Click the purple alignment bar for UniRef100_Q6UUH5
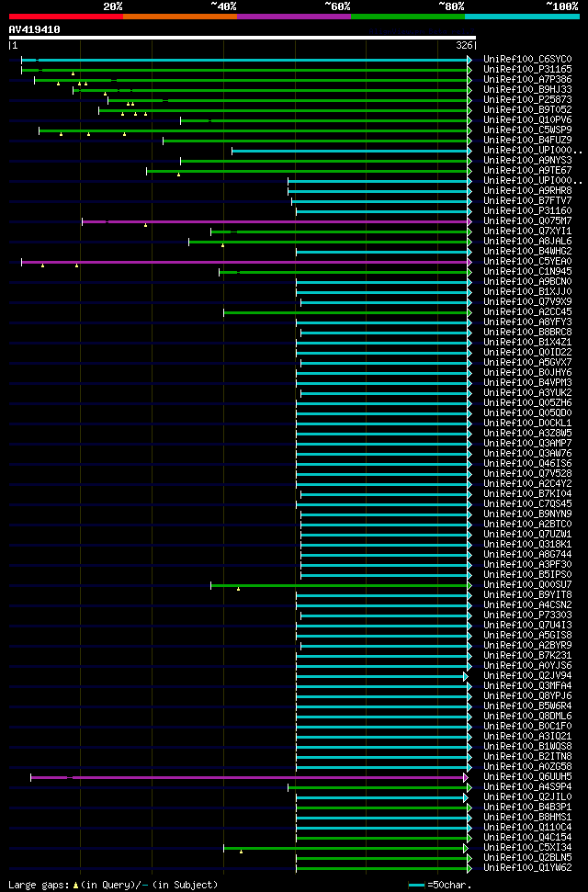Viewport: 588px width, 892px height. (249, 777)
